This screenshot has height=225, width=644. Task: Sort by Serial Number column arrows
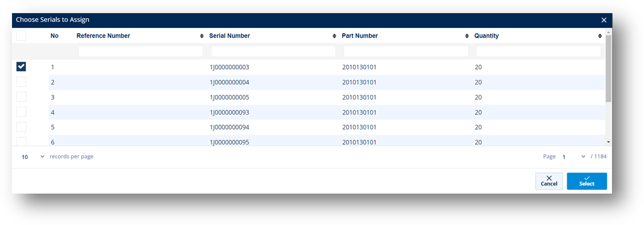coord(335,36)
